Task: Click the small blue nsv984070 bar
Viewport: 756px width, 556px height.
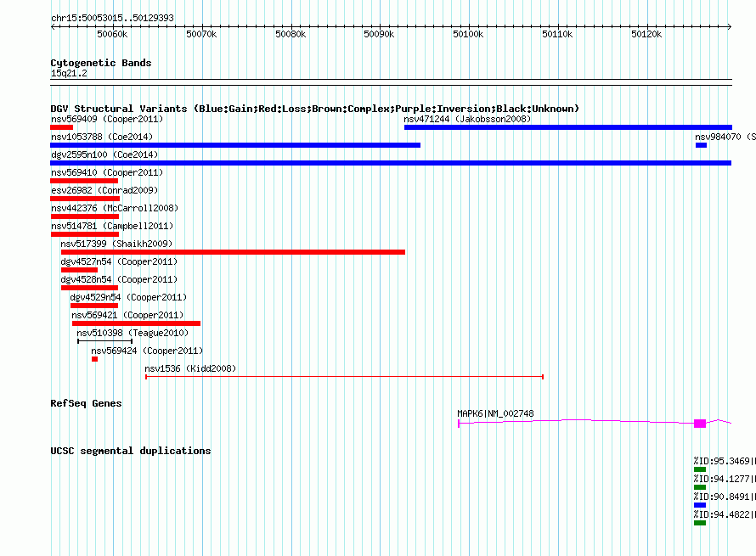Action: [701, 145]
